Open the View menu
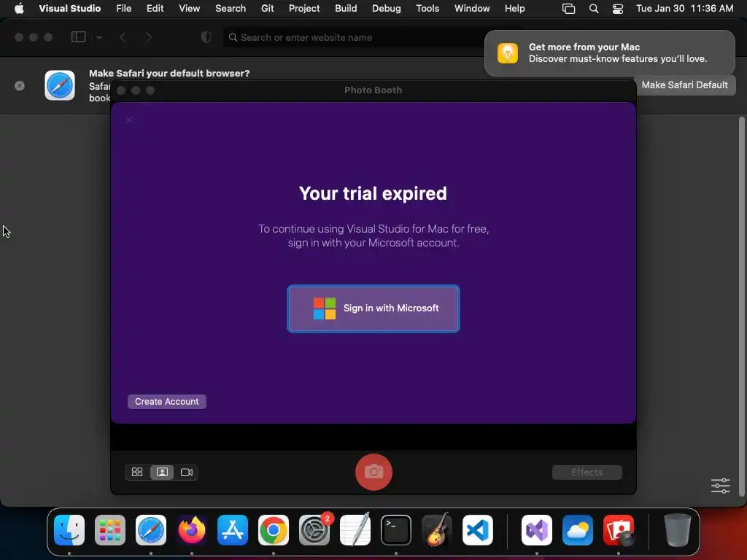 point(189,9)
